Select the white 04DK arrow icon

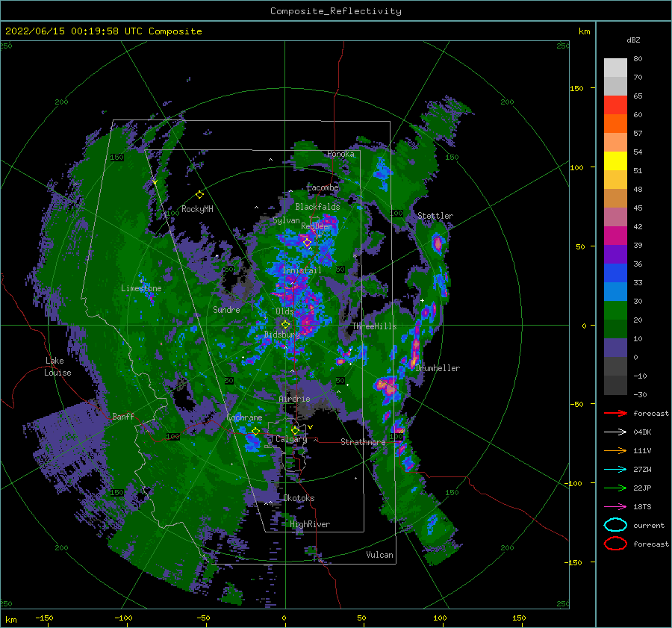coord(615,432)
